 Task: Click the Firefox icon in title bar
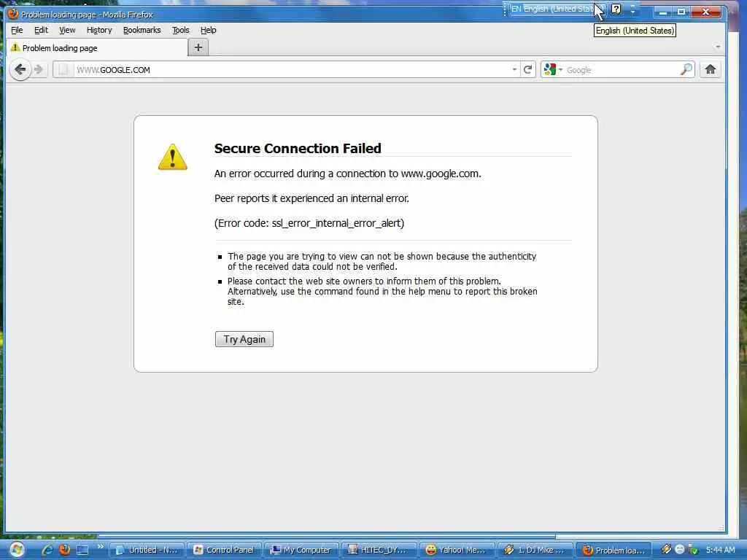(13, 13)
